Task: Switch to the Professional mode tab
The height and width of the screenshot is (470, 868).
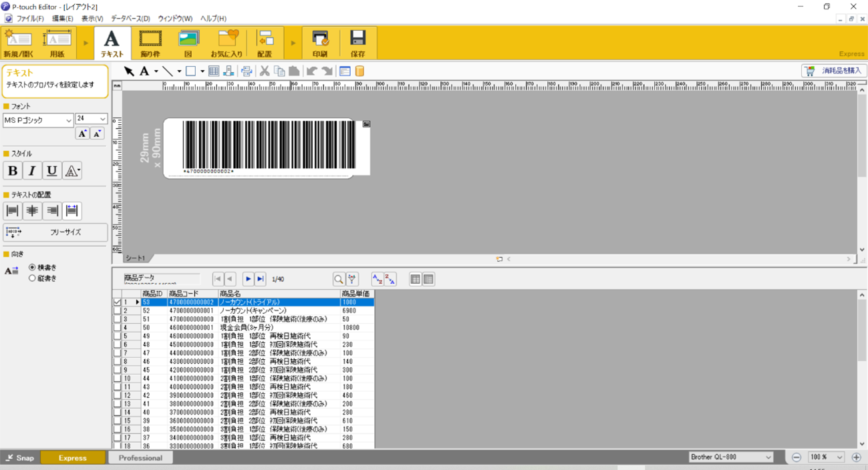Action: pos(140,458)
